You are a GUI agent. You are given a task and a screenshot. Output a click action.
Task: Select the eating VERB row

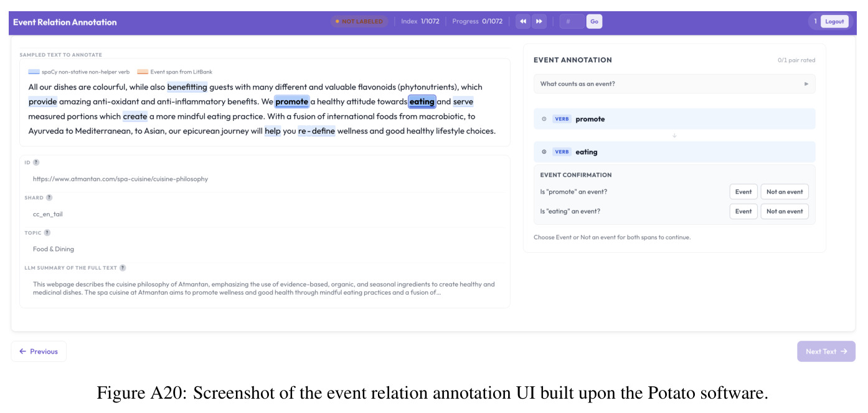point(674,152)
